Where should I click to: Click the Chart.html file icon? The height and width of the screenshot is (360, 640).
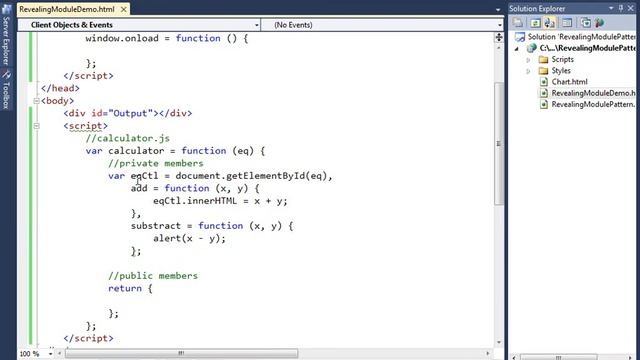[544, 82]
